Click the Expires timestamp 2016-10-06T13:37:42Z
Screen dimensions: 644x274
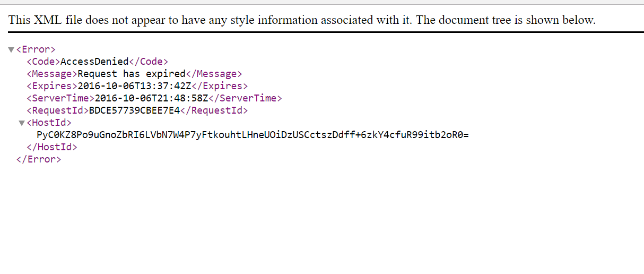click(134, 86)
